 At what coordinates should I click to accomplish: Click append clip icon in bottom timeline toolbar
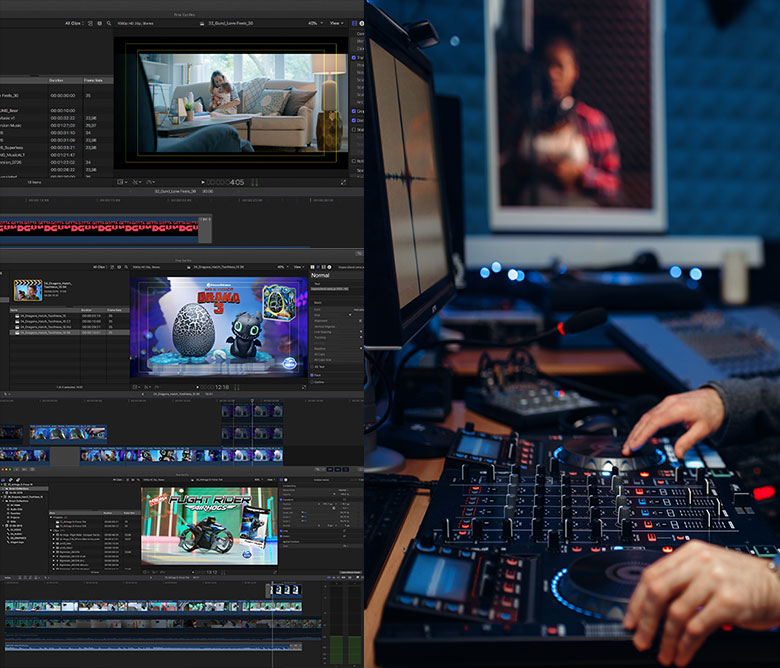(x=30, y=577)
